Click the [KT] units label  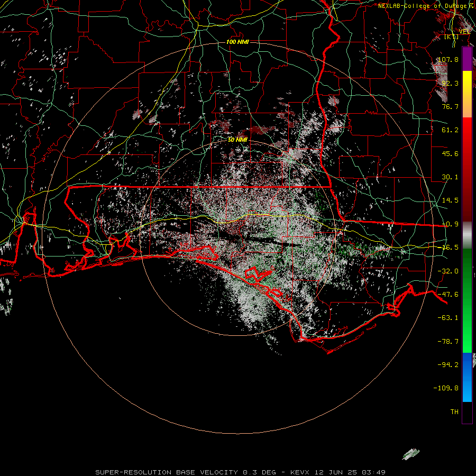coord(452,36)
